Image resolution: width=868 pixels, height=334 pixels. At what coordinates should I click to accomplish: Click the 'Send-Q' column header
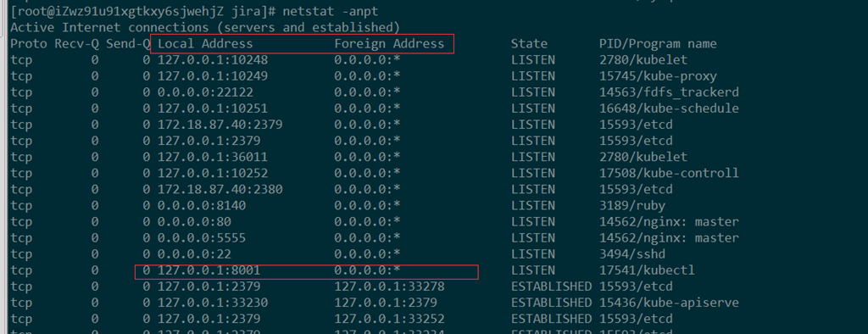[128, 43]
